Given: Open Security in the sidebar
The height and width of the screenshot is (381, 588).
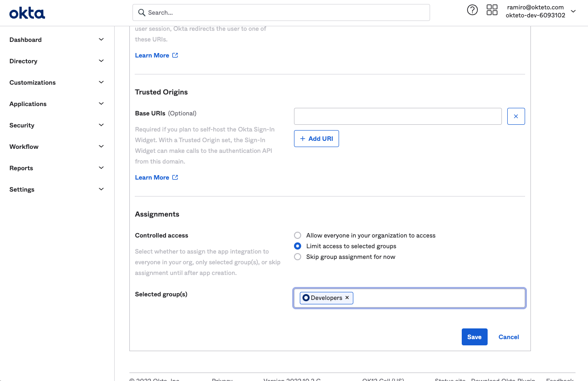Looking at the screenshot, I should [22, 125].
